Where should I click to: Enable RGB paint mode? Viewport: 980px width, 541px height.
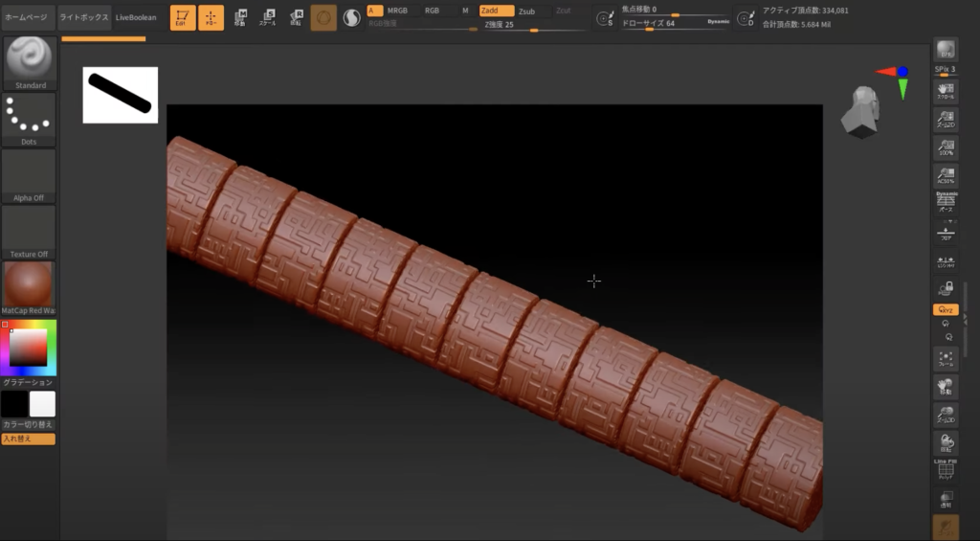(x=432, y=11)
